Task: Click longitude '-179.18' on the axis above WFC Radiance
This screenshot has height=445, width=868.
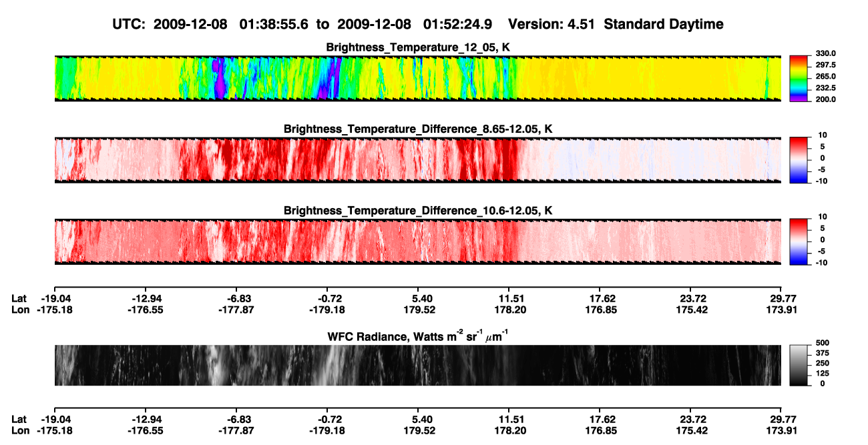Action: pos(327,310)
